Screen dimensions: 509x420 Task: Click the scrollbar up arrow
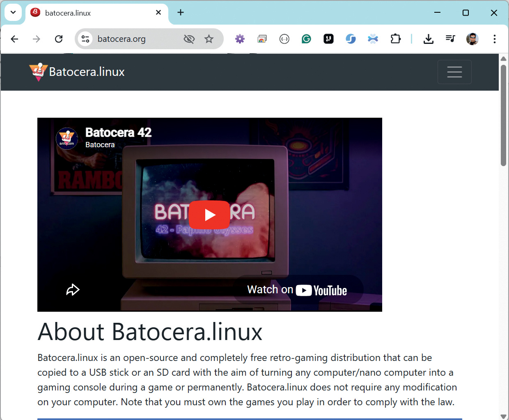504,59
